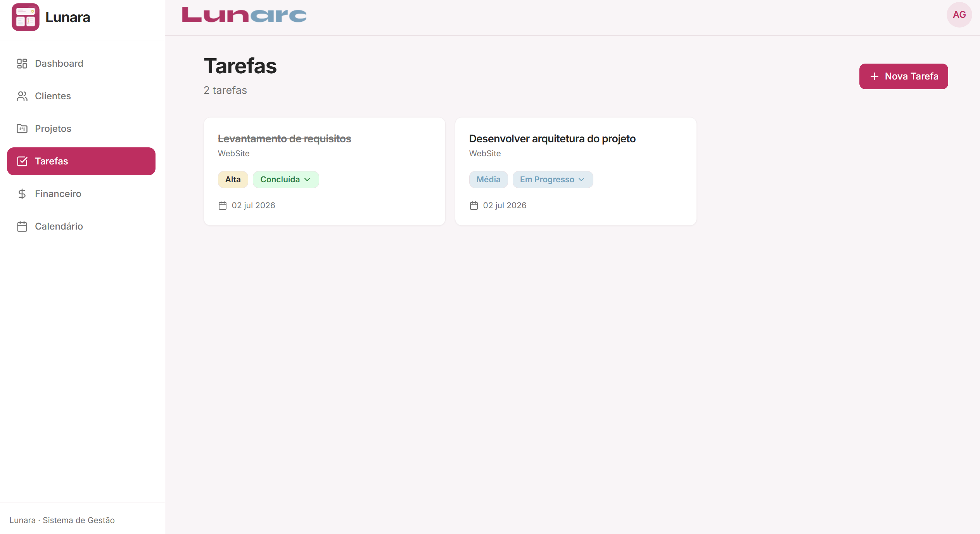Open the Em Progresso status dropdown
This screenshot has width=980, height=534.
(x=553, y=180)
